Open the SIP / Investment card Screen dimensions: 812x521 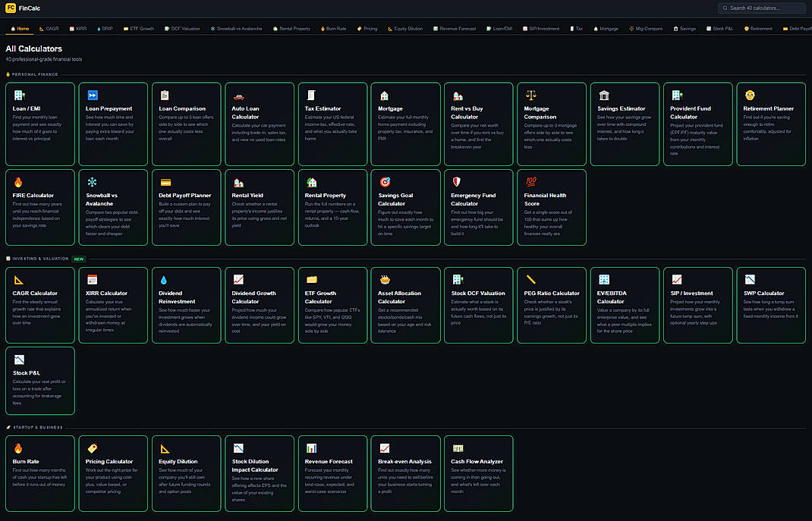(x=697, y=306)
